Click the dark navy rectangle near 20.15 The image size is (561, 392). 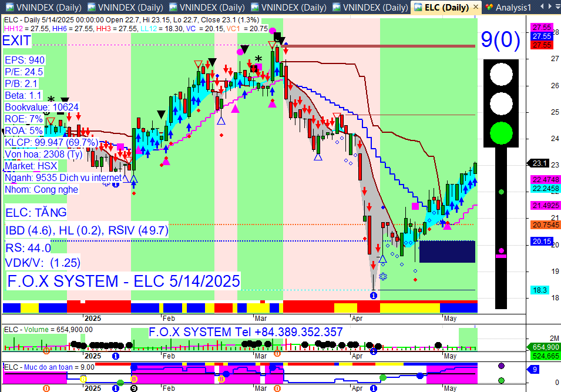pyautogui.click(x=447, y=252)
